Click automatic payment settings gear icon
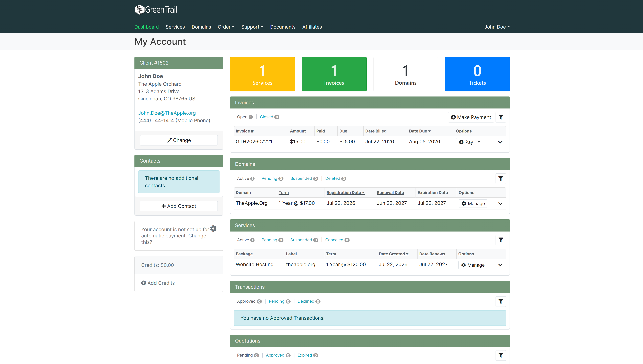 pyautogui.click(x=213, y=228)
